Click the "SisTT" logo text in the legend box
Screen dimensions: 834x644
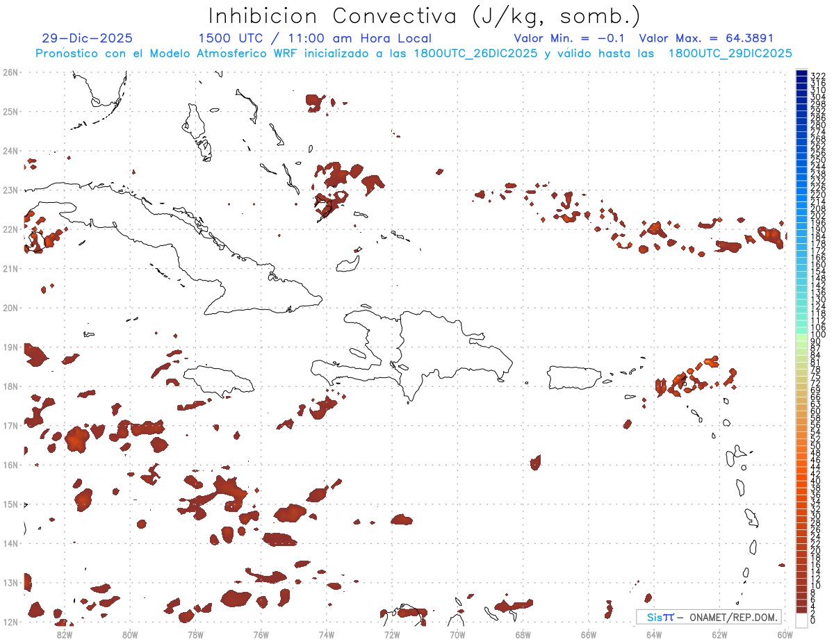click(660, 617)
